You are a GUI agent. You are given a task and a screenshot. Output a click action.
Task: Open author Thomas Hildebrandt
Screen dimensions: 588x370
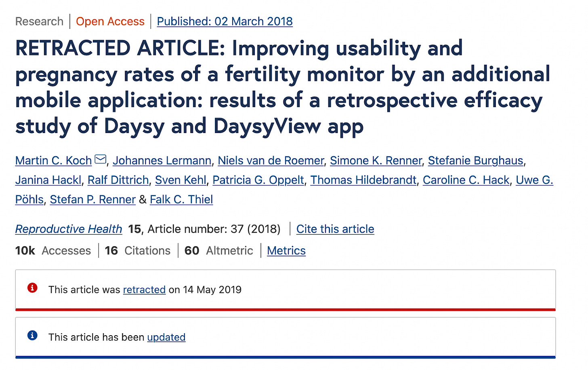point(363,180)
